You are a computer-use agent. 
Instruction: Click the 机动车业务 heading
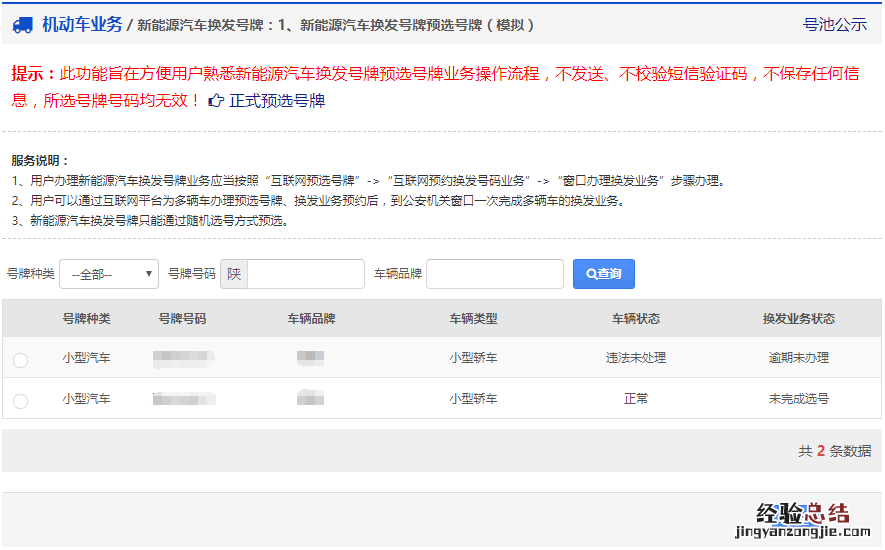pos(82,24)
